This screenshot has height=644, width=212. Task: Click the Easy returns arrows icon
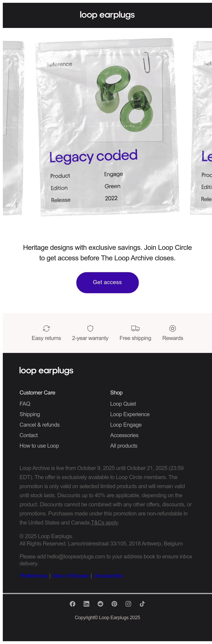(46, 328)
